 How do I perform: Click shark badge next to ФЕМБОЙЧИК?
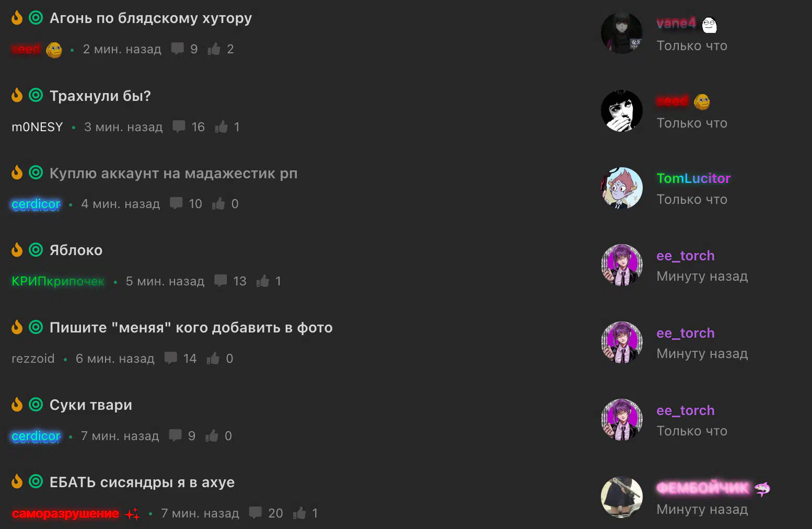coord(762,489)
